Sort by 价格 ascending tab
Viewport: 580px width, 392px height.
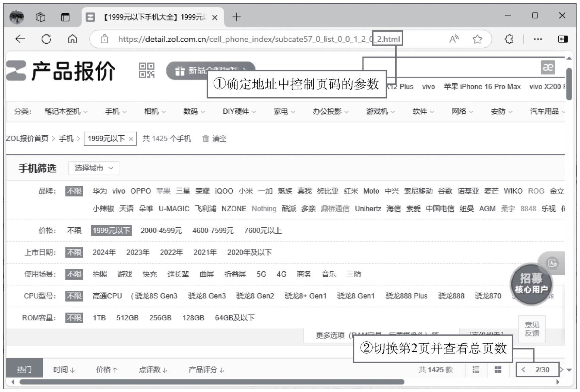106,370
